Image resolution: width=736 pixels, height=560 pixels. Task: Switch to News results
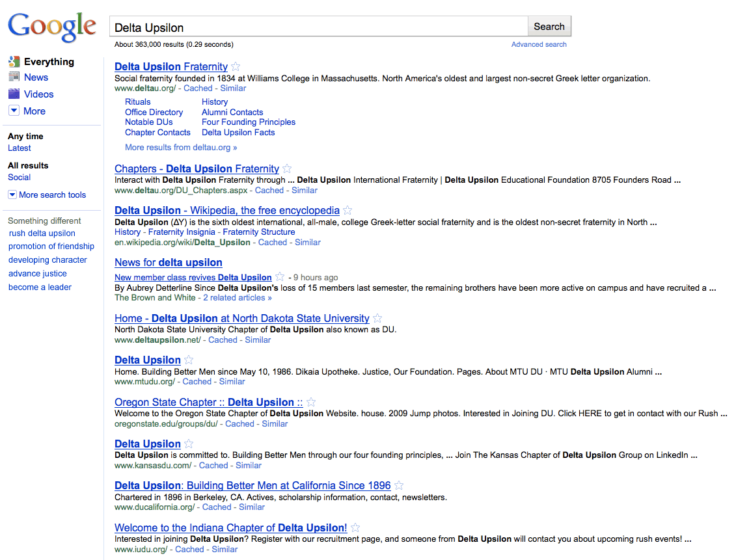[x=36, y=77]
